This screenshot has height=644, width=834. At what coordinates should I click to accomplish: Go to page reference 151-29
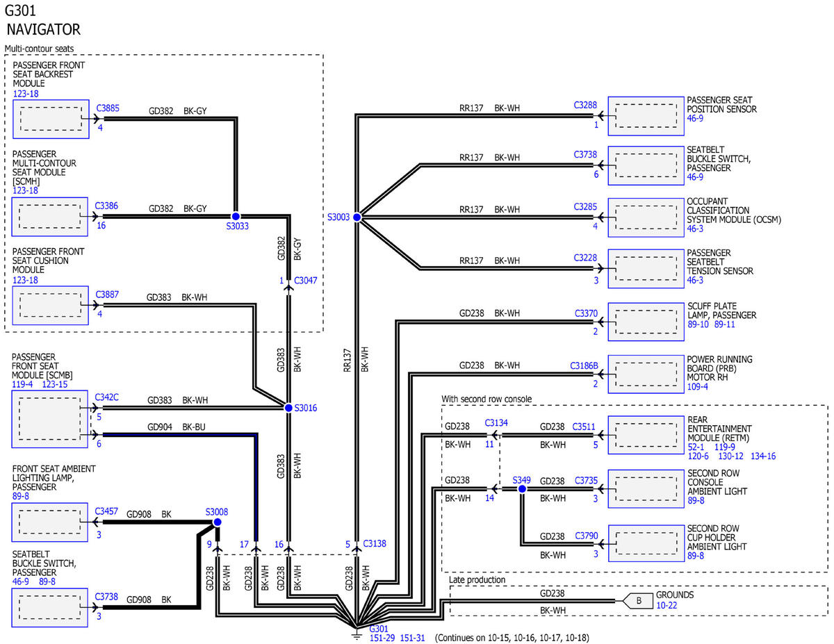click(382, 637)
